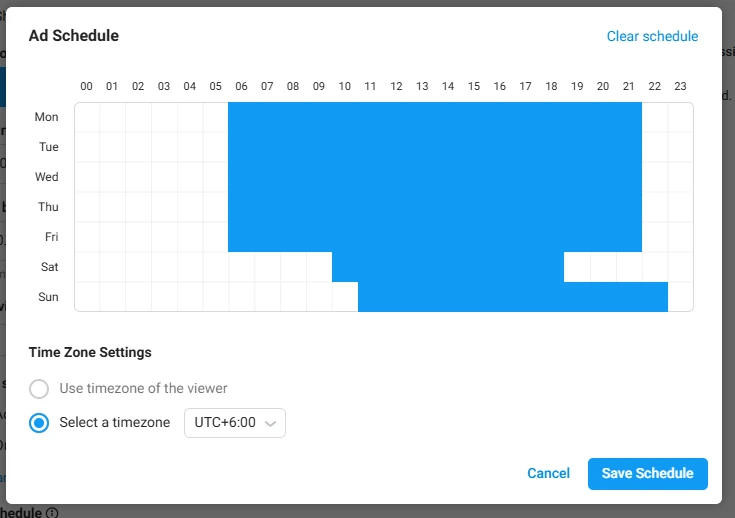Choose the Select a timezone radio button

point(39,423)
